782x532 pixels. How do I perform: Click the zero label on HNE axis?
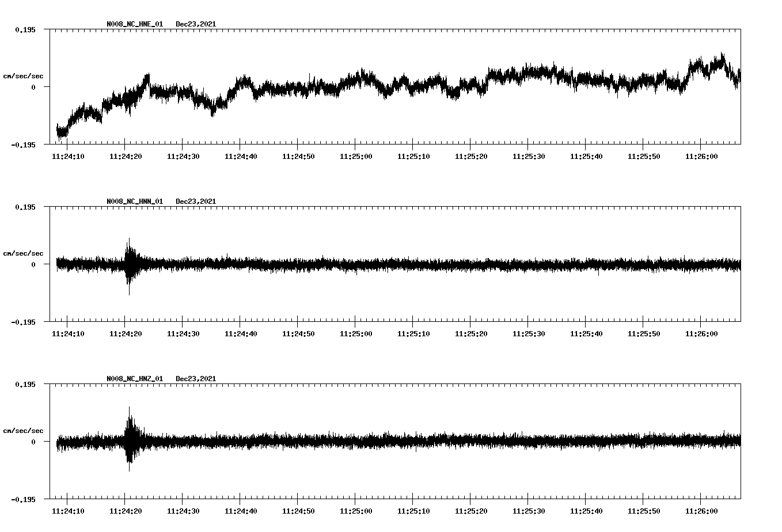[33, 87]
